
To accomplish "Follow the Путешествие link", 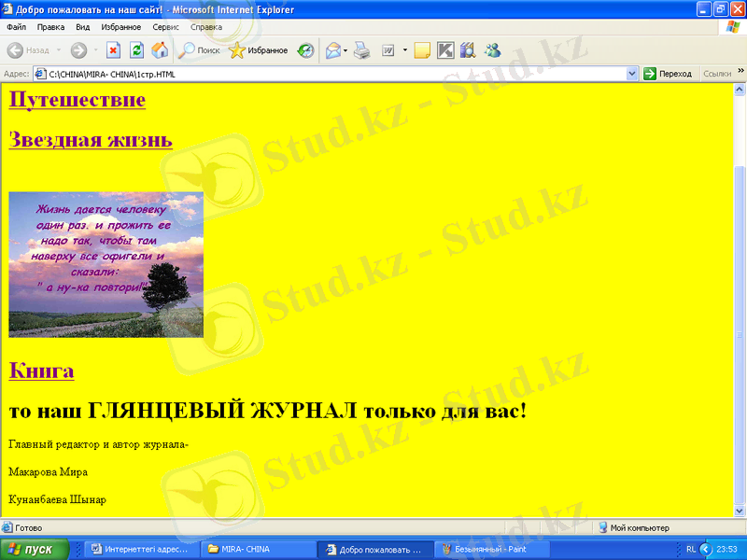I will [x=78, y=100].
